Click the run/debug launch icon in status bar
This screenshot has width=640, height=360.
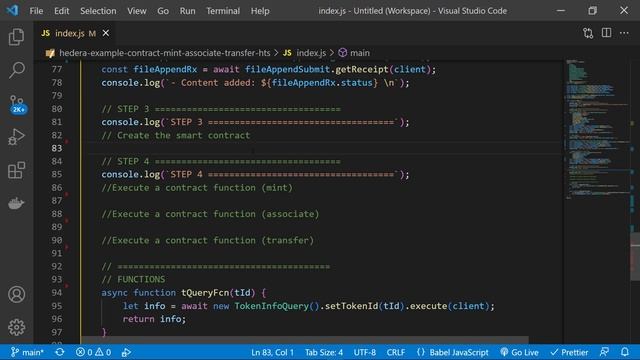pos(126,352)
